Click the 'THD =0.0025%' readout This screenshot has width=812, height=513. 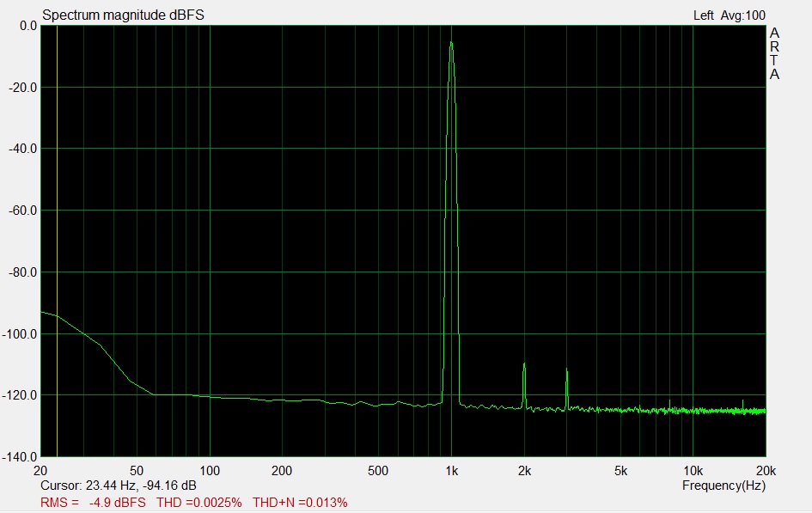point(198,503)
